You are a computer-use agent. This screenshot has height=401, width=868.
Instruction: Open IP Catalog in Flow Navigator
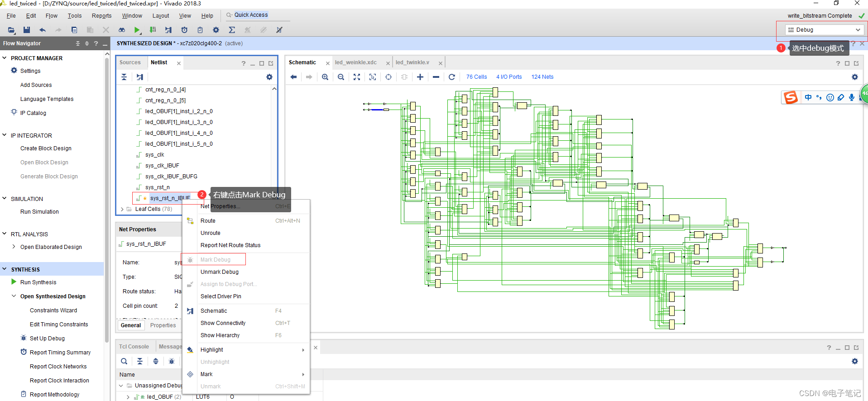(x=33, y=113)
